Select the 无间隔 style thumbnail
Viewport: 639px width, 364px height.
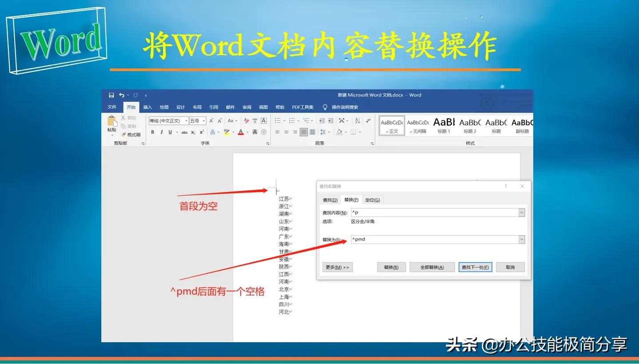418,125
